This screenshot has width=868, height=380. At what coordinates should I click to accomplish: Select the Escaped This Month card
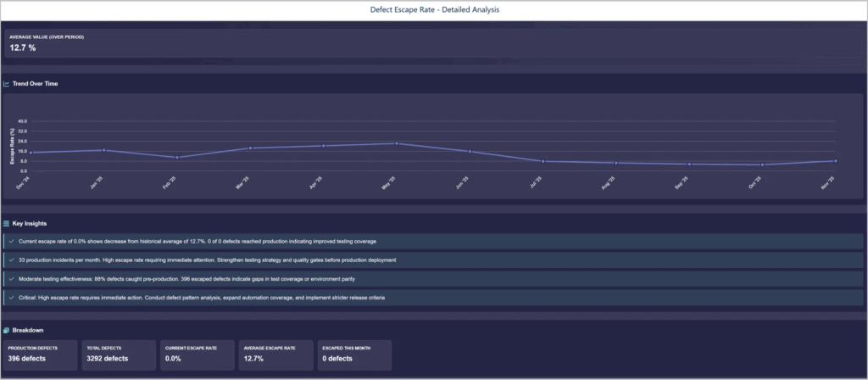[x=353, y=355]
